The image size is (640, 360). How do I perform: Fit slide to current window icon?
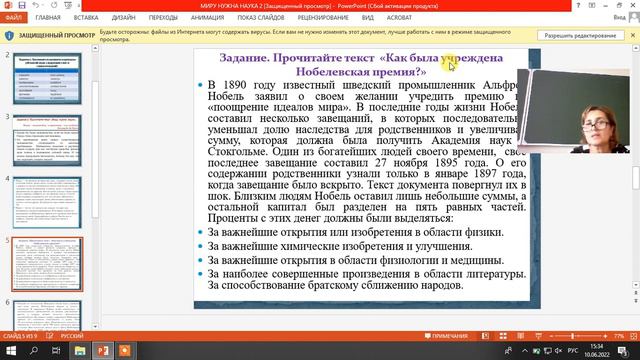(633, 336)
